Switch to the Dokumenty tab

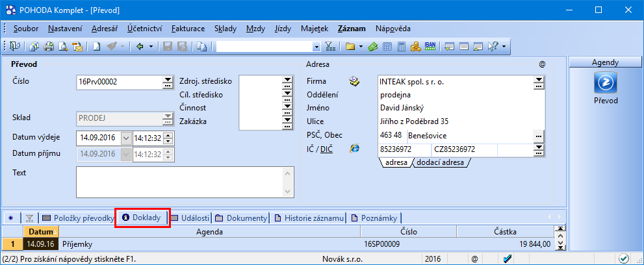[241, 218]
